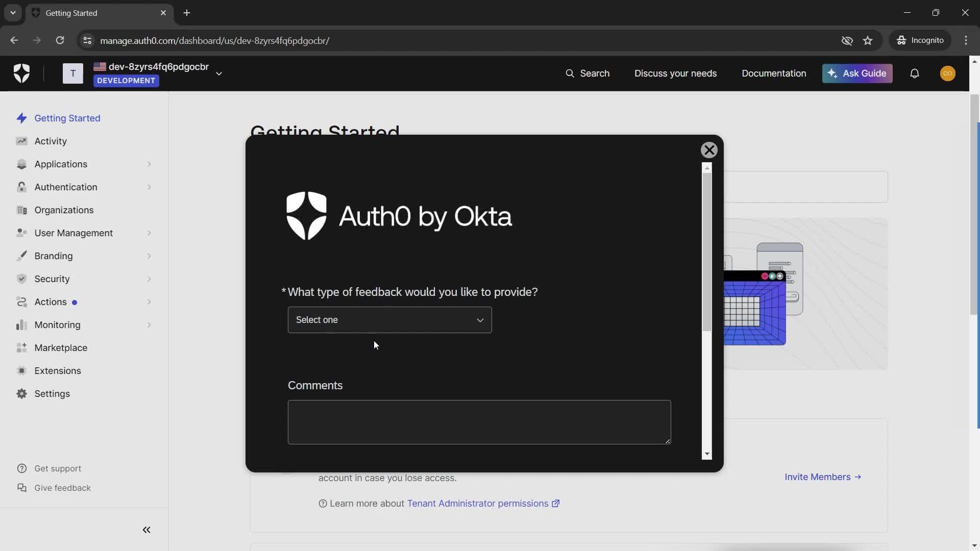Open Settings in sidebar

[x=52, y=394]
